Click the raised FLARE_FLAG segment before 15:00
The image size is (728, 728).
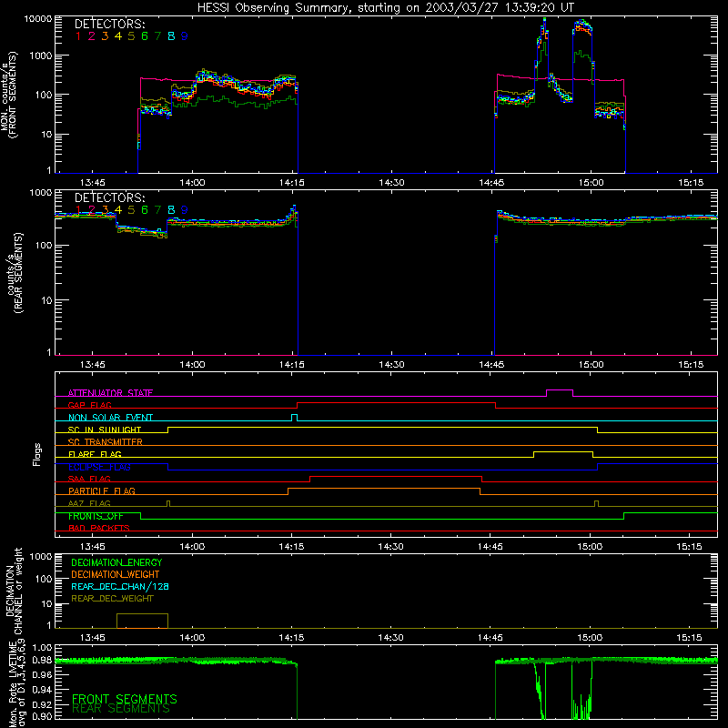(x=563, y=452)
